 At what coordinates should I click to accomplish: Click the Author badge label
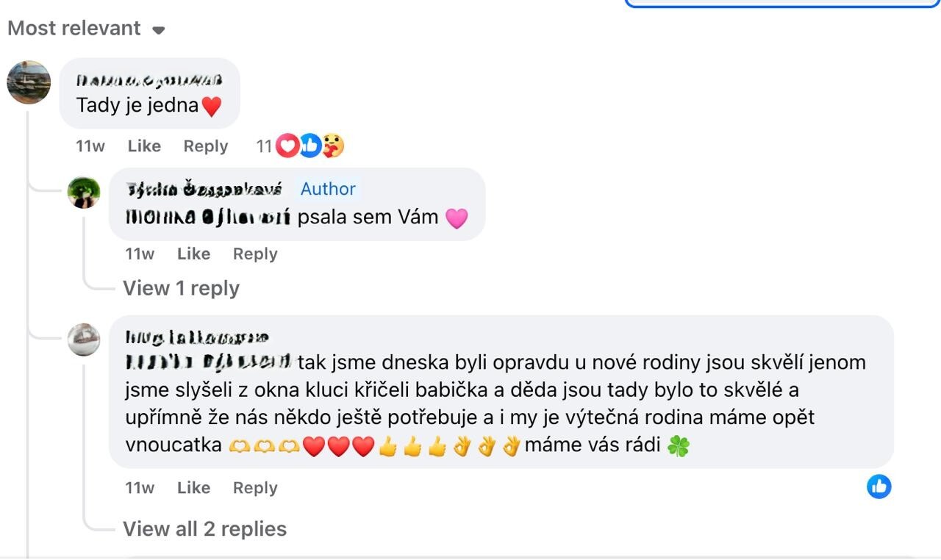tap(328, 189)
